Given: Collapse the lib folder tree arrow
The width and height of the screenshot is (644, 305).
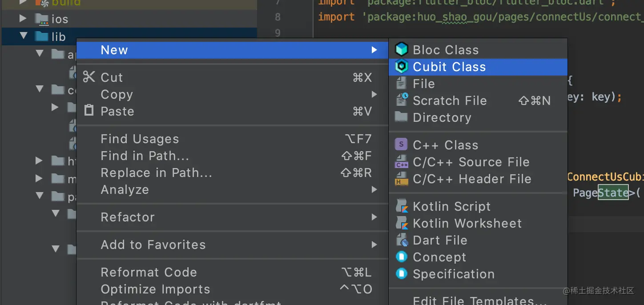Looking at the screenshot, I should click(x=24, y=36).
